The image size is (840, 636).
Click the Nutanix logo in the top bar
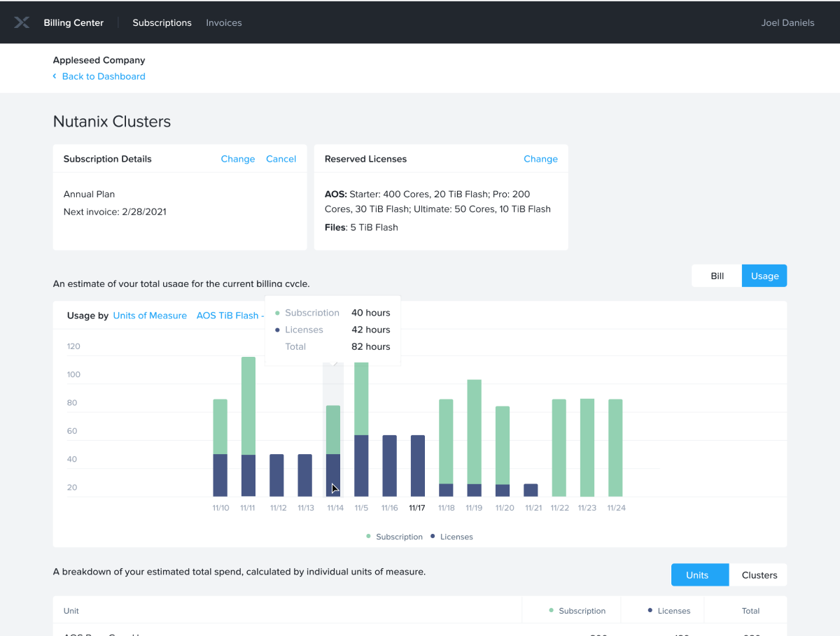pos(22,22)
